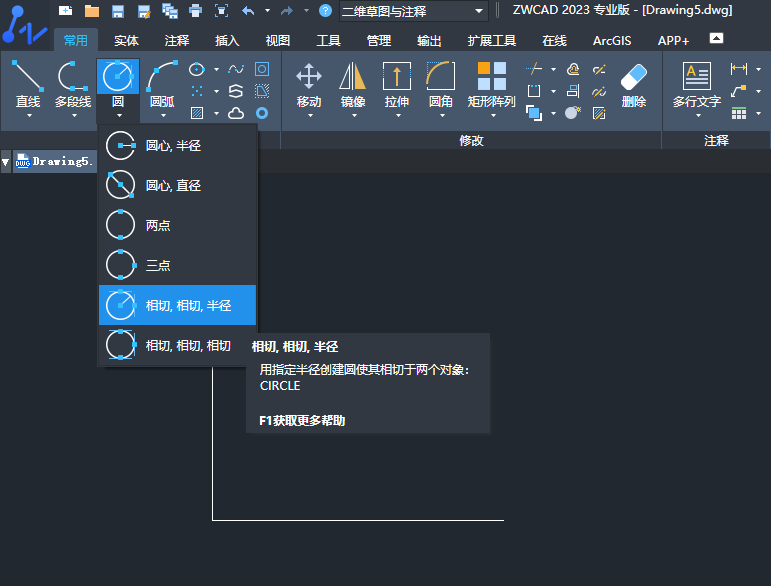This screenshot has width=771, height=586.
Task: Switch to the 插入 ribbon tab
Action: [227, 40]
